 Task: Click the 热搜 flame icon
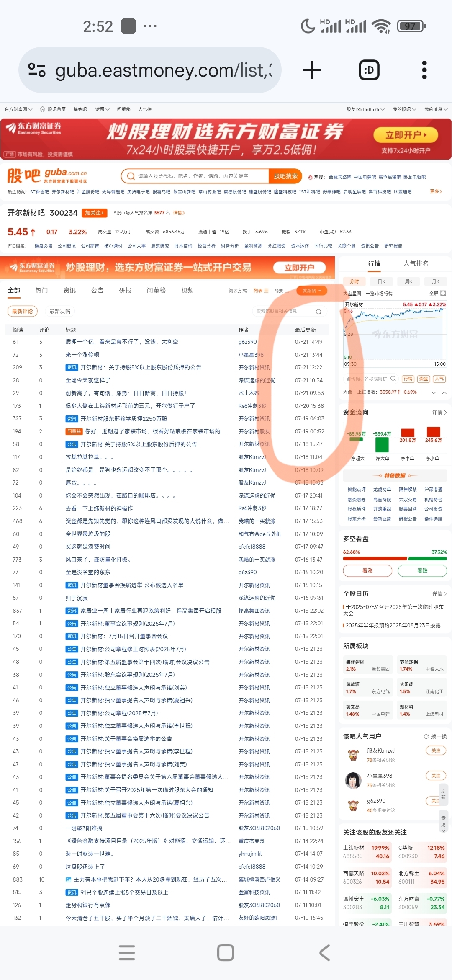pyautogui.click(x=310, y=177)
